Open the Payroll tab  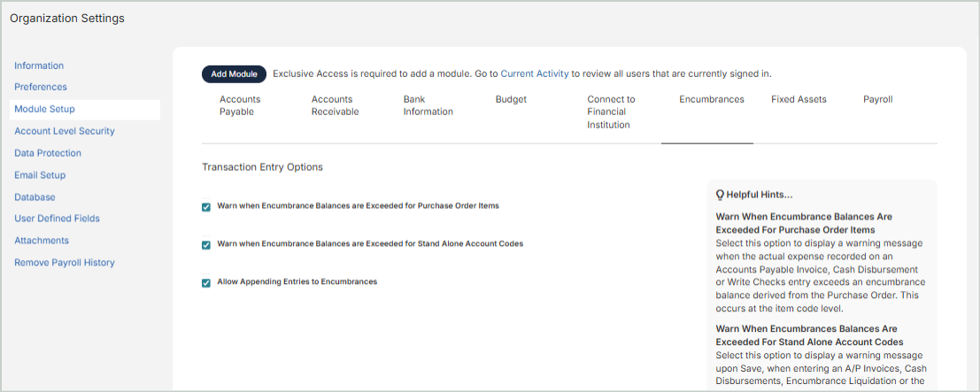877,100
